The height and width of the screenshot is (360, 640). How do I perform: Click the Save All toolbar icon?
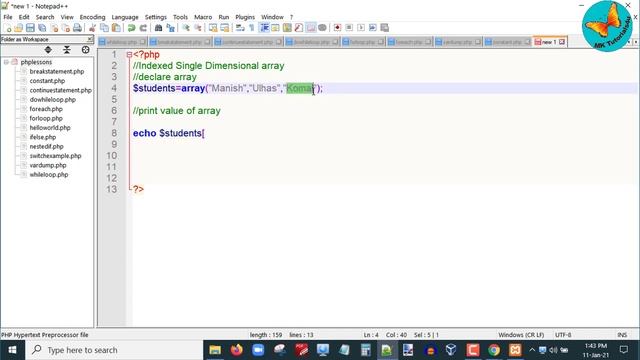(x=42, y=28)
